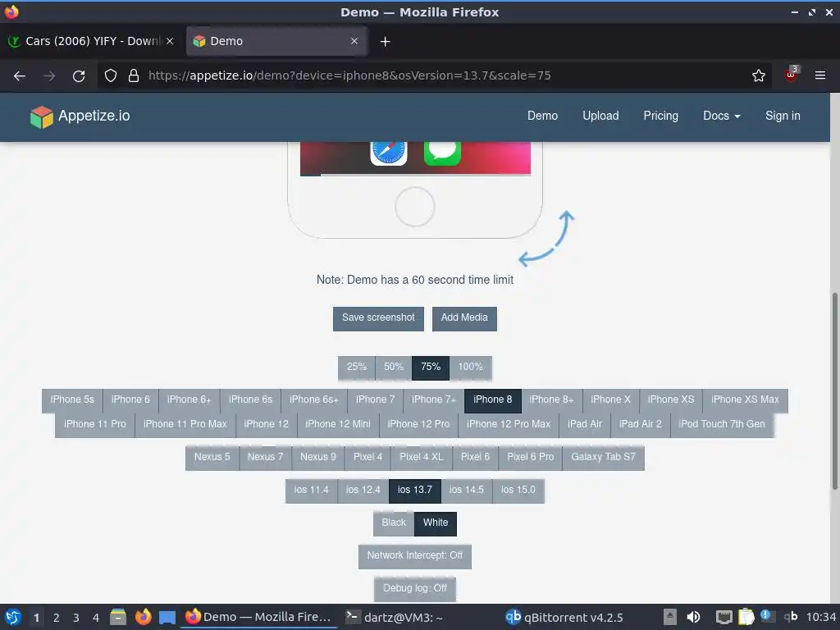
Task: Click the eject media tray icon
Action: [669, 617]
